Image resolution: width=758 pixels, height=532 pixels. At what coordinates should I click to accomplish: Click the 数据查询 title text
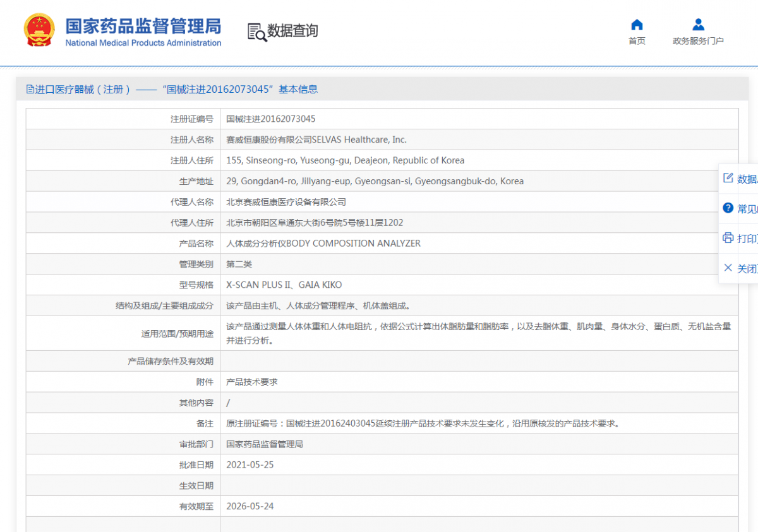point(292,31)
